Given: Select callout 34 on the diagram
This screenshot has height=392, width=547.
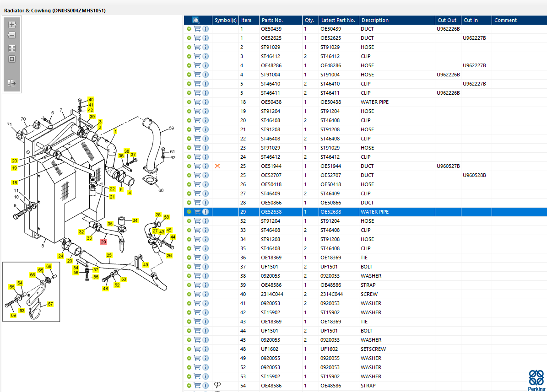Looking at the screenshot, I should [x=135, y=220].
